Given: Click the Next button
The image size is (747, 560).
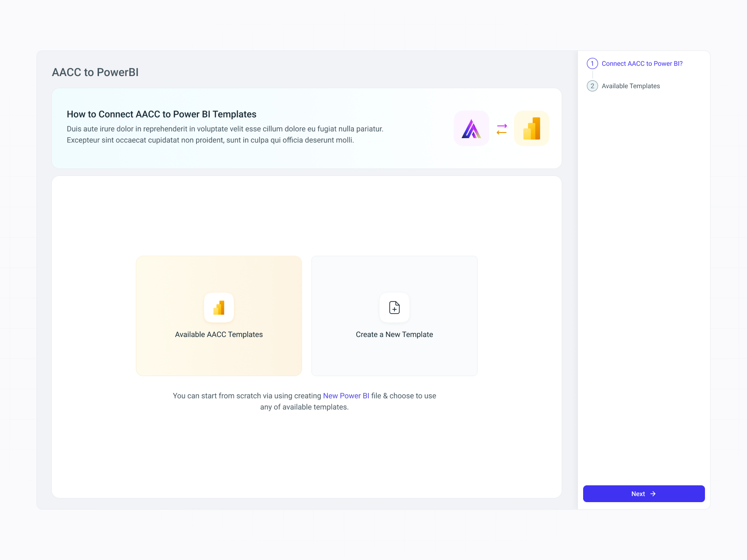Looking at the screenshot, I should pos(644,494).
